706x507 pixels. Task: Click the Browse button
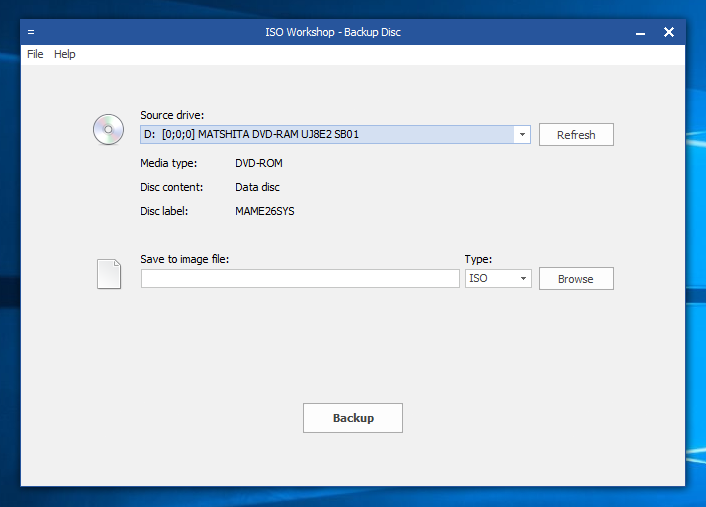point(576,279)
